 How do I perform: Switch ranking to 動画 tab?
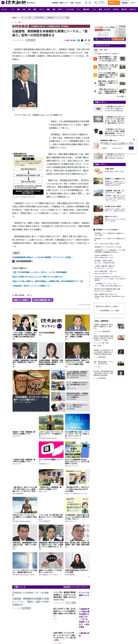(x=106, y=50)
